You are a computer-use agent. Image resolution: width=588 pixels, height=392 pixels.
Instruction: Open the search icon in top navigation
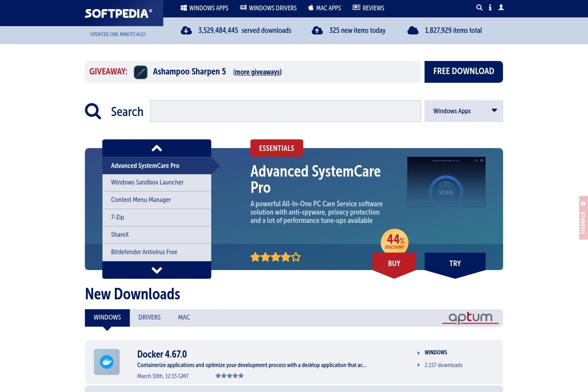click(x=479, y=8)
